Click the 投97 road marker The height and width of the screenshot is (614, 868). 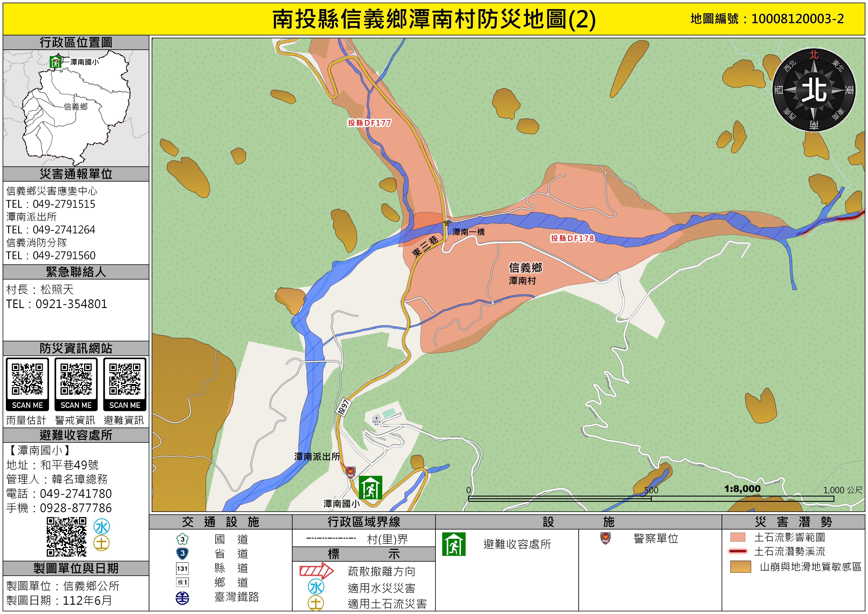coord(344,407)
